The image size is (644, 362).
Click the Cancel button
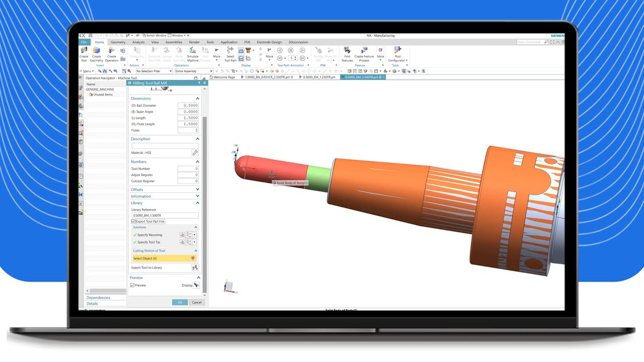pos(197,302)
